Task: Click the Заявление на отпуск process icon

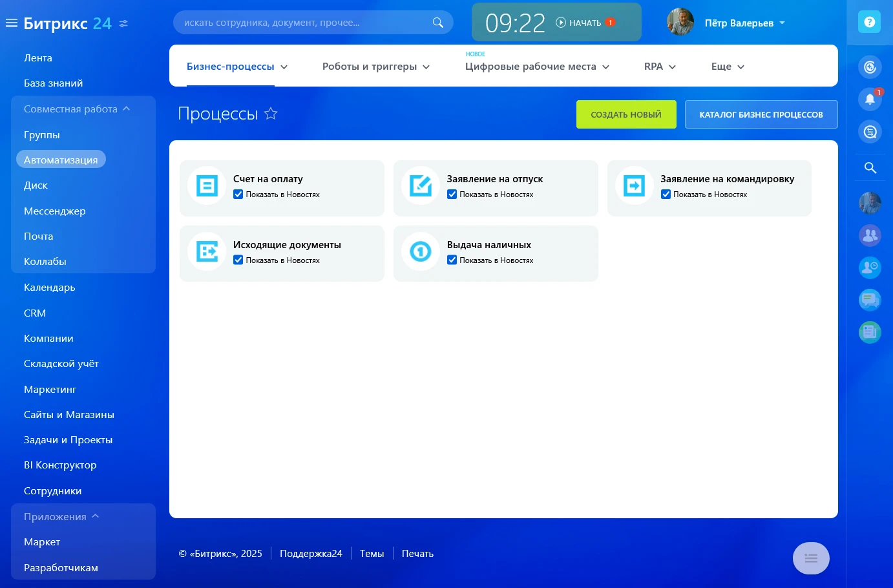Action: 420,187
